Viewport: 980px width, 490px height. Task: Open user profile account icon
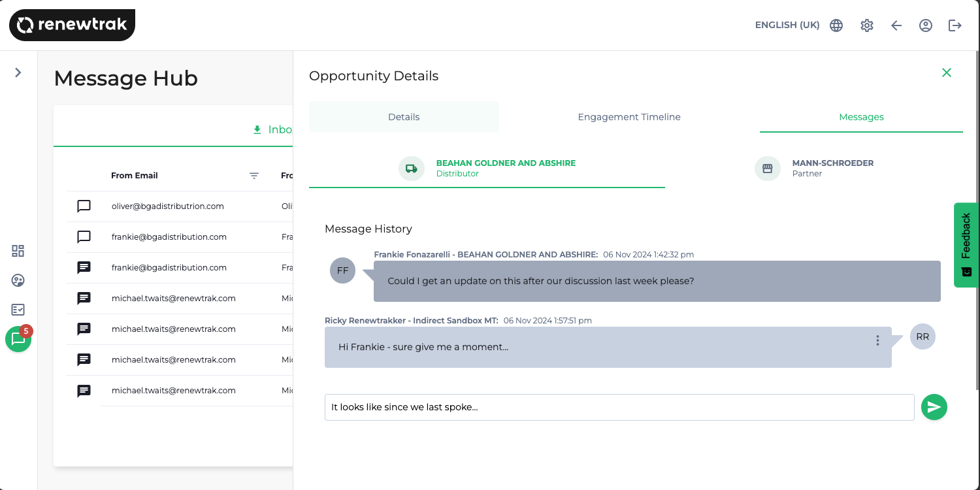tap(926, 25)
